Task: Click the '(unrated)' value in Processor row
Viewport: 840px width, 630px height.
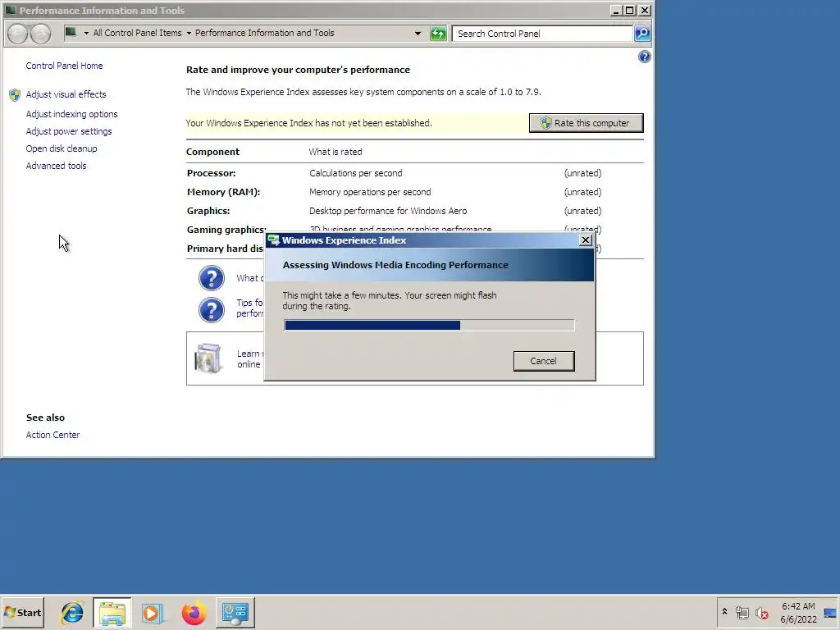Action: [x=583, y=173]
